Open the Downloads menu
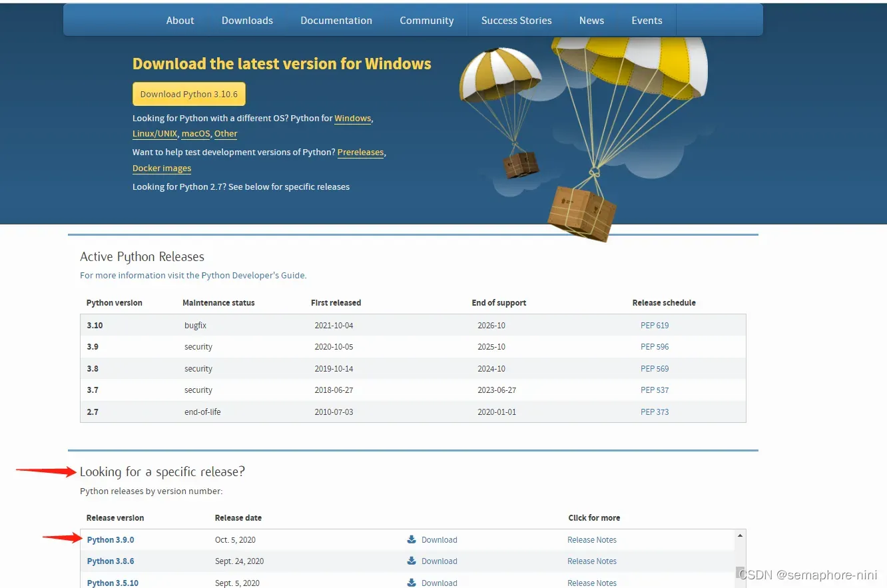The width and height of the screenshot is (887, 588). tap(247, 21)
